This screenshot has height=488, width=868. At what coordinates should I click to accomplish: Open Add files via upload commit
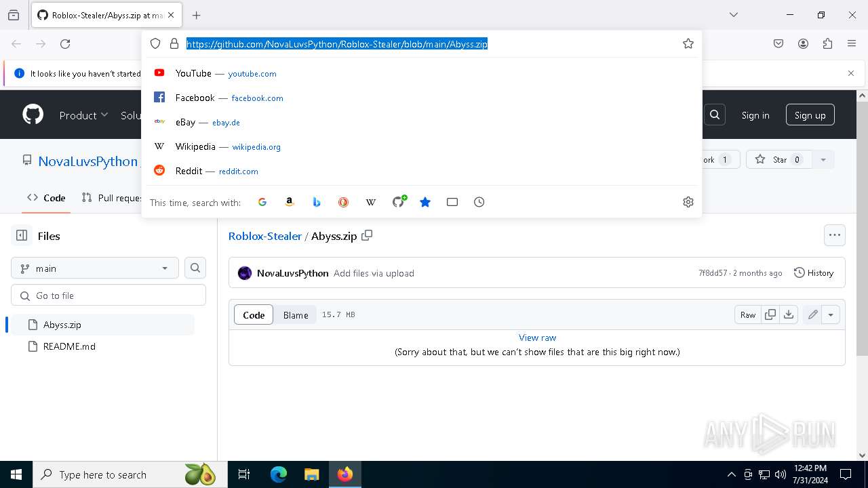tap(374, 273)
